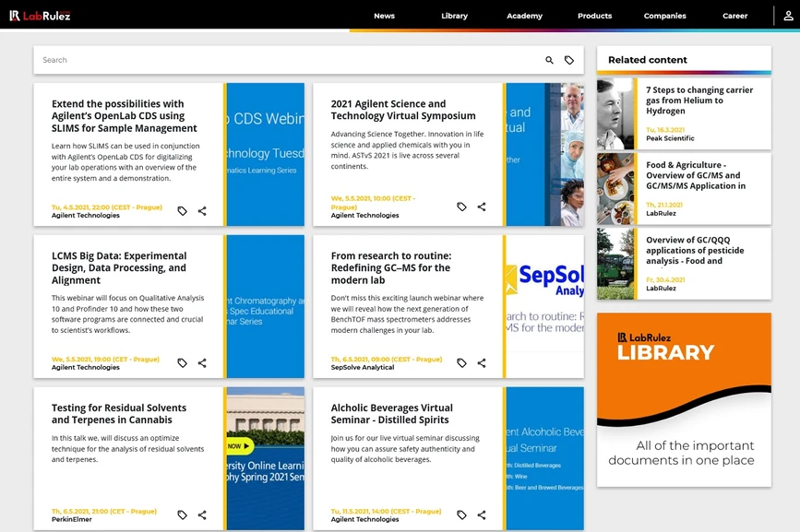Click tag icon on OpenLab CDS SLIMS card

point(182,211)
